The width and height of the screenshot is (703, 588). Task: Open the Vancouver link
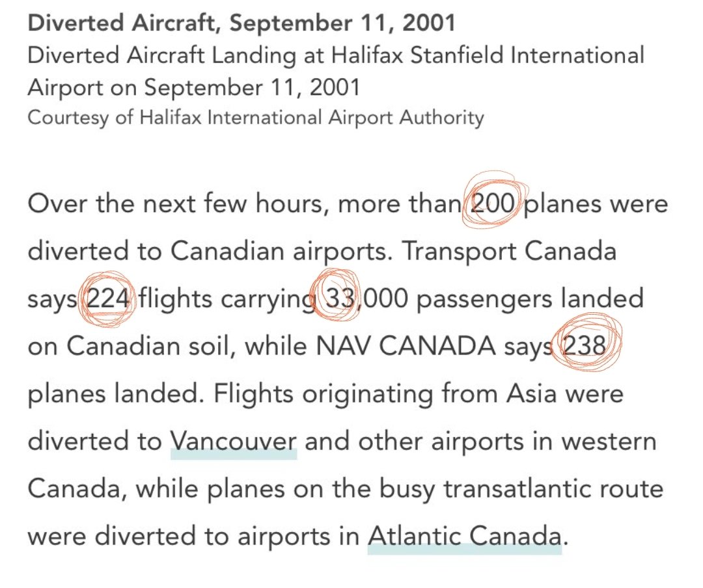[234, 441]
